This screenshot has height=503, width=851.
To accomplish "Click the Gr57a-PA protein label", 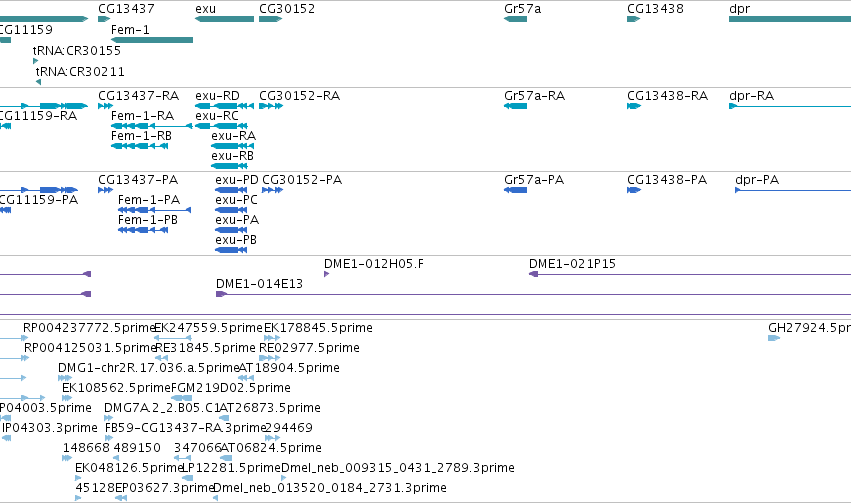I will [534, 180].
